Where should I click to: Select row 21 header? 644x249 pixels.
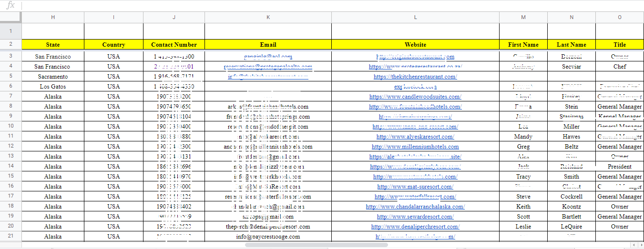click(10, 236)
